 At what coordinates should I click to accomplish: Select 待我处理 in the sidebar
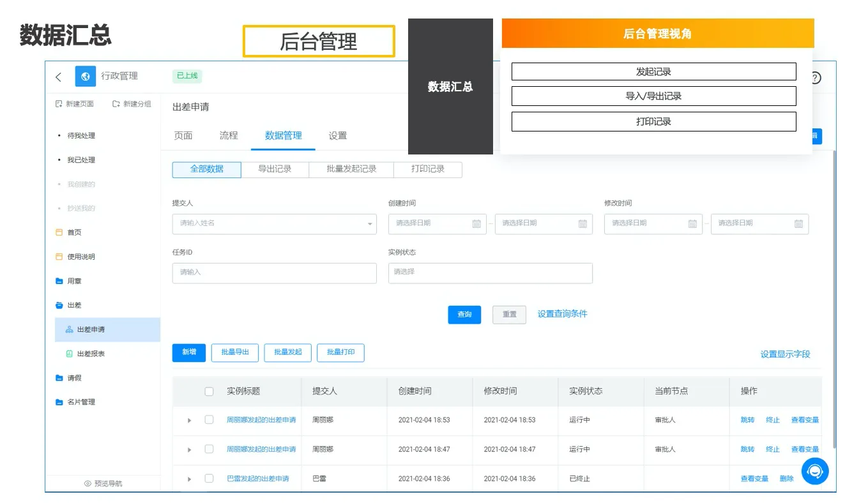pyautogui.click(x=81, y=135)
